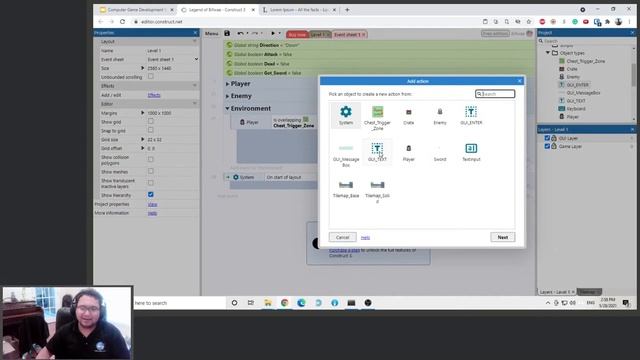Collapse the Environment event group
Viewport: 640px width, 360px height.
(227, 109)
